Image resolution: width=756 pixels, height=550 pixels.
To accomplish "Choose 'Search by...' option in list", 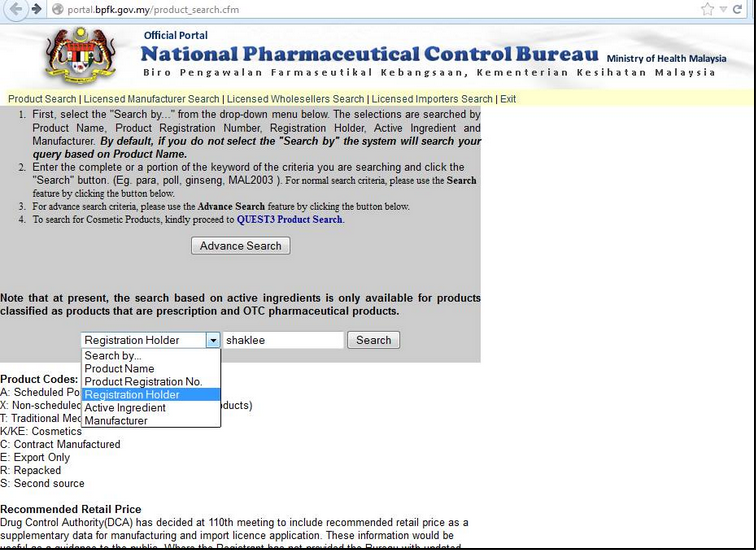I will click(151, 356).
